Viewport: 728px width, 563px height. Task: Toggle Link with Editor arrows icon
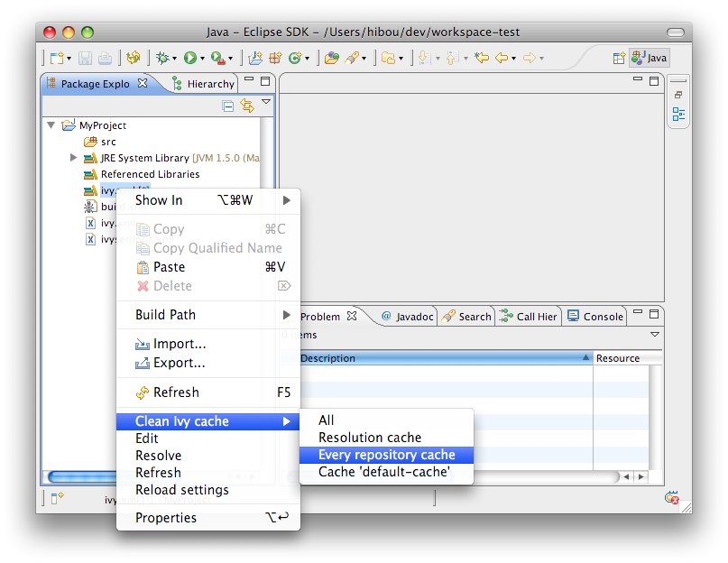click(246, 106)
